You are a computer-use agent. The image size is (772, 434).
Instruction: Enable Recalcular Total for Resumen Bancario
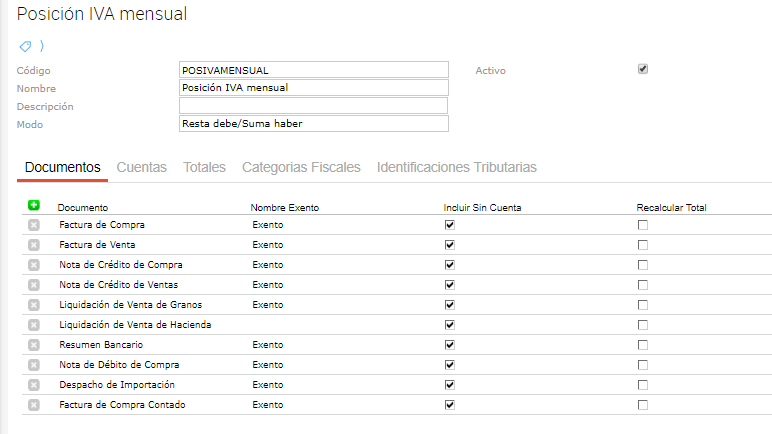click(x=643, y=345)
